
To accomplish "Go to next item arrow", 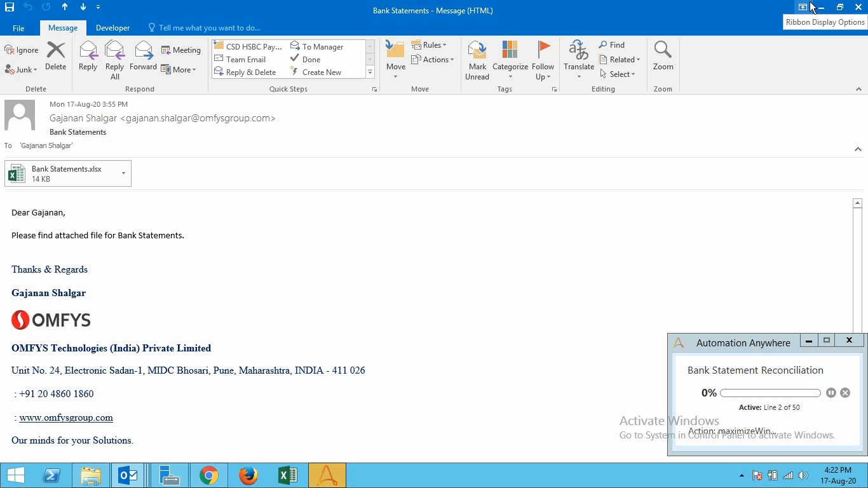I will [x=83, y=7].
